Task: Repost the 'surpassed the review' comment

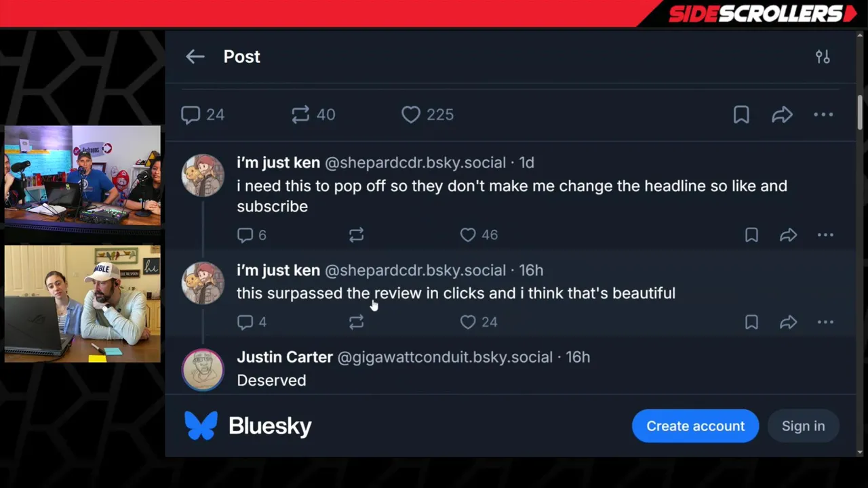Action: coord(356,322)
